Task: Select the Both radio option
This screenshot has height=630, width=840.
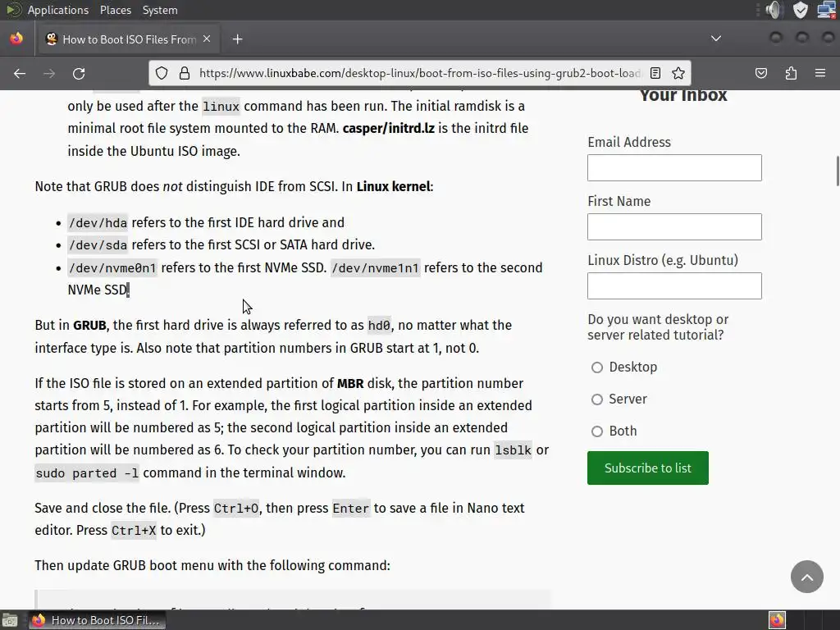Action: (597, 431)
